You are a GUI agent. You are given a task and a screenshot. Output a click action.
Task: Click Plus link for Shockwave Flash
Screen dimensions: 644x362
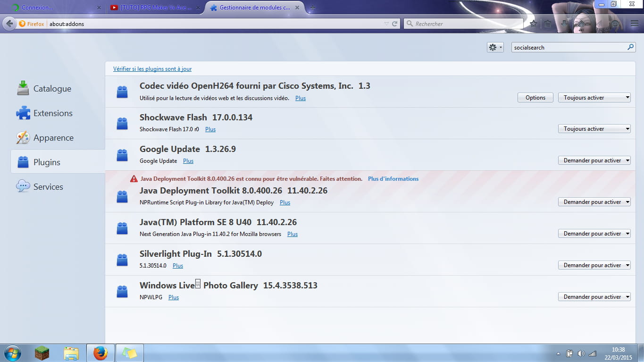[210, 129]
